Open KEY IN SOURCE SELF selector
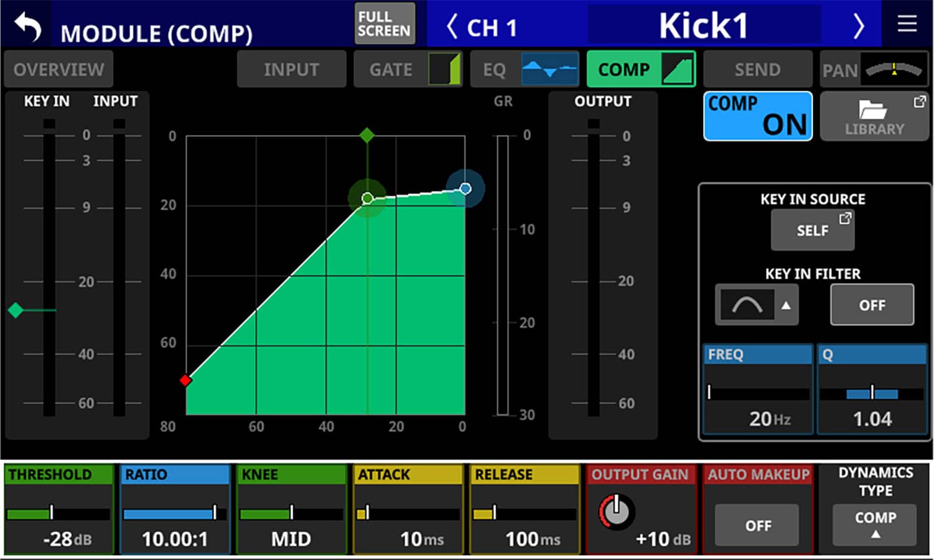This screenshot has height=560, width=934. [812, 230]
